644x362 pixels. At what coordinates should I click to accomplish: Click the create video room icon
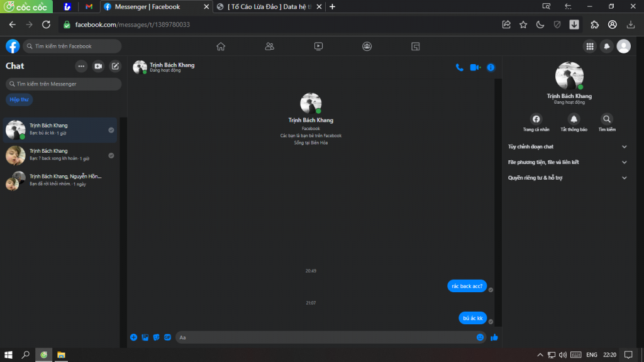98,66
